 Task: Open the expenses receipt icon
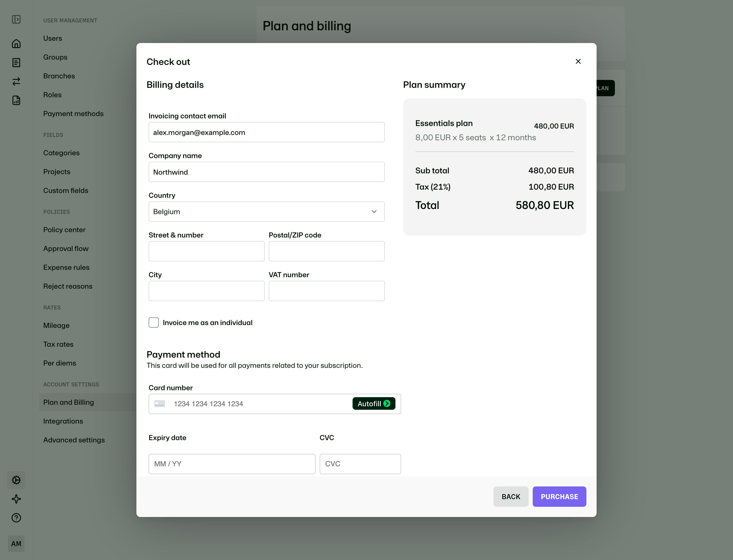click(16, 62)
